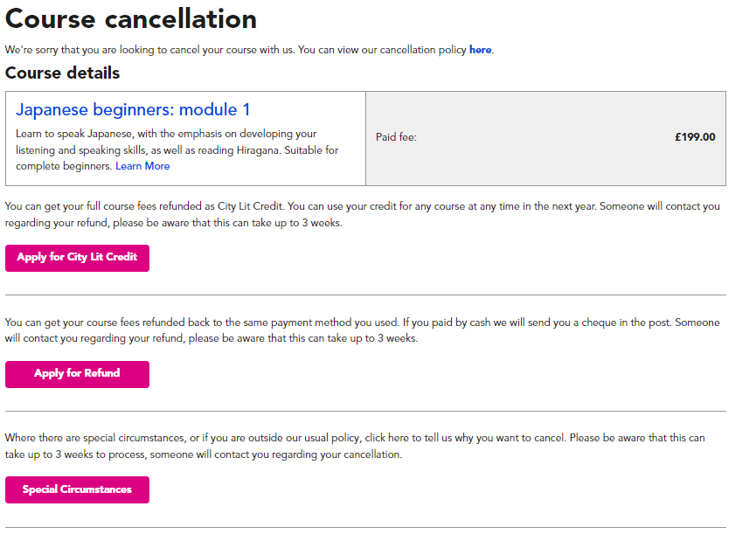
Task: Click the white course details box background
Action: point(262,175)
